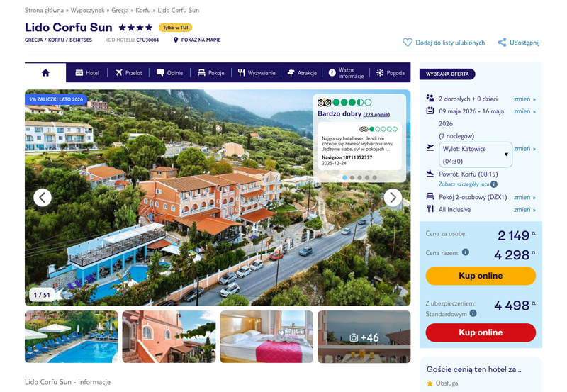
Task: Change the All Inclusive board option
Action: point(524,209)
